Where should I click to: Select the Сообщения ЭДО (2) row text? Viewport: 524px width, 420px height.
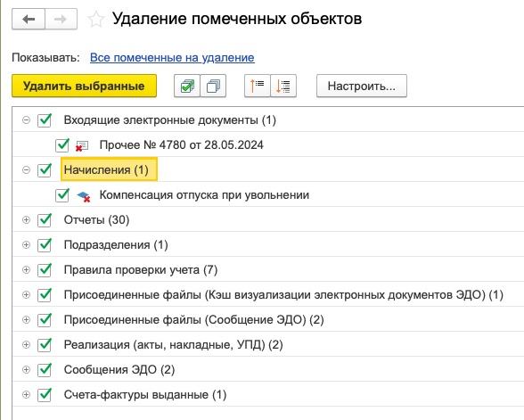[x=119, y=370]
